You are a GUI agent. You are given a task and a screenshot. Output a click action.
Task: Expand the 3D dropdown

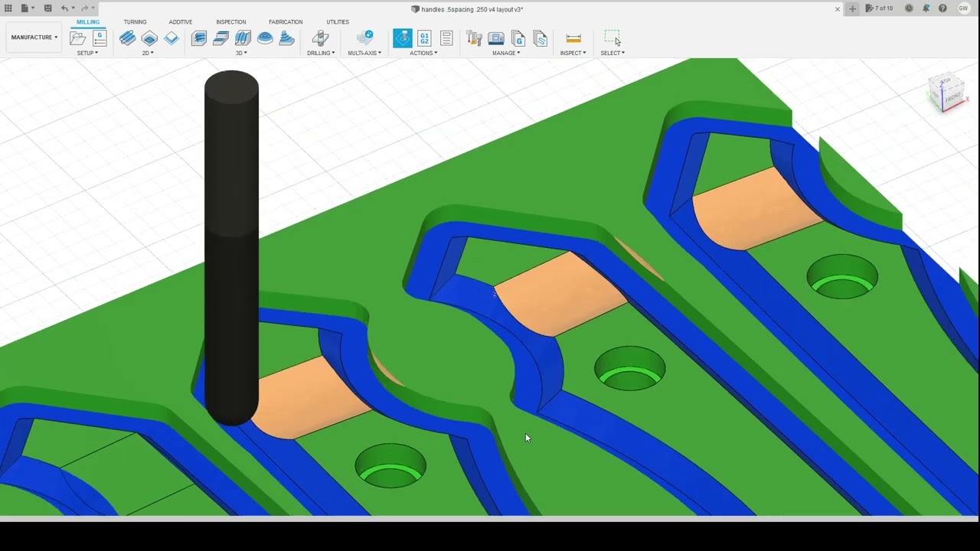click(241, 53)
